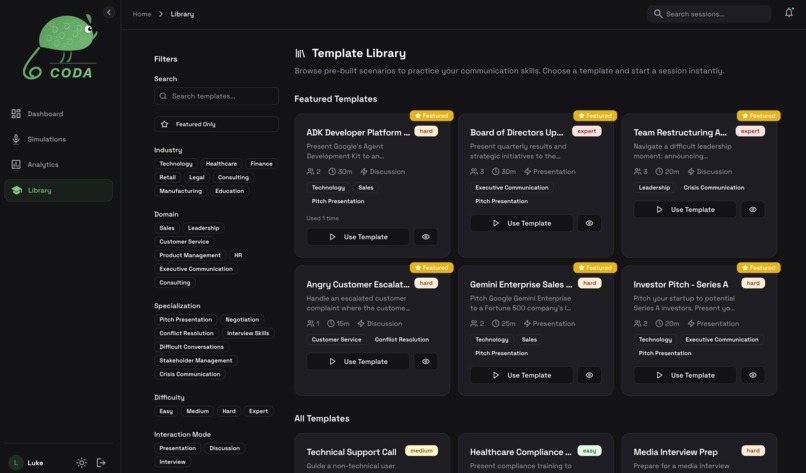806x473 pixels.
Task: Use Template for Team Restructuring
Action: tap(685, 209)
